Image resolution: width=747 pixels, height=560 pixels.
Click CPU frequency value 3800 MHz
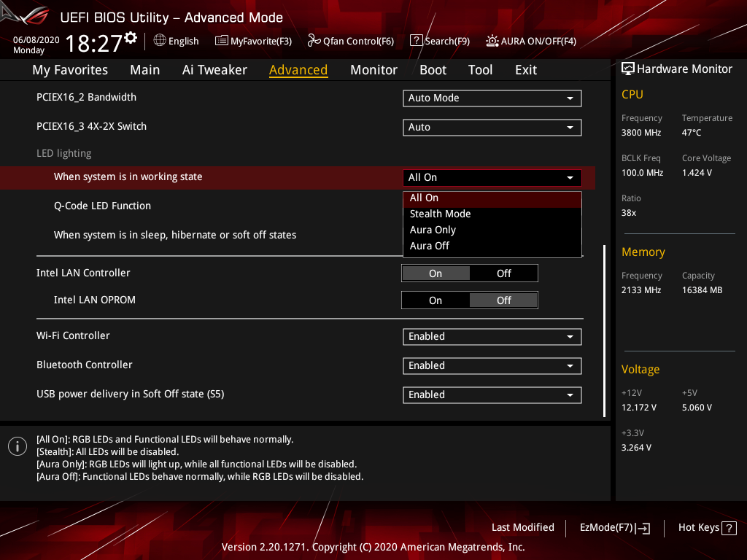(x=640, y=133)
